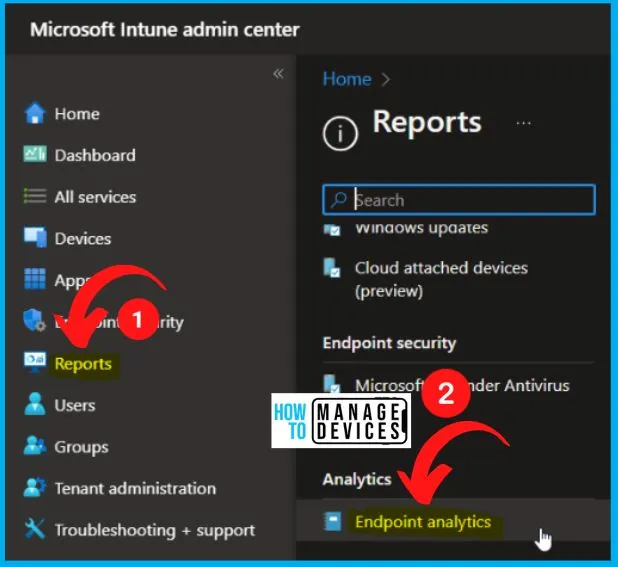Click the Windows updates report icon

(x=332, y=229)
